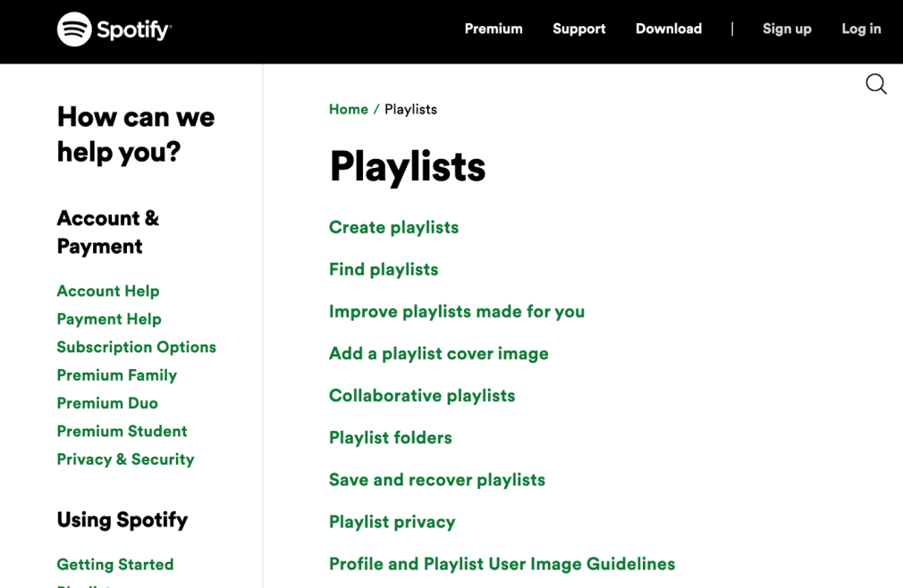Select Premium Duo in sidebar
The width and height of the screenshot is (903, 588).
107,403
